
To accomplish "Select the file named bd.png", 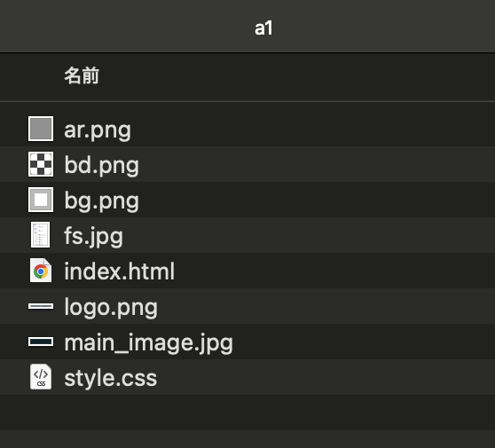I will click(101, 165).
